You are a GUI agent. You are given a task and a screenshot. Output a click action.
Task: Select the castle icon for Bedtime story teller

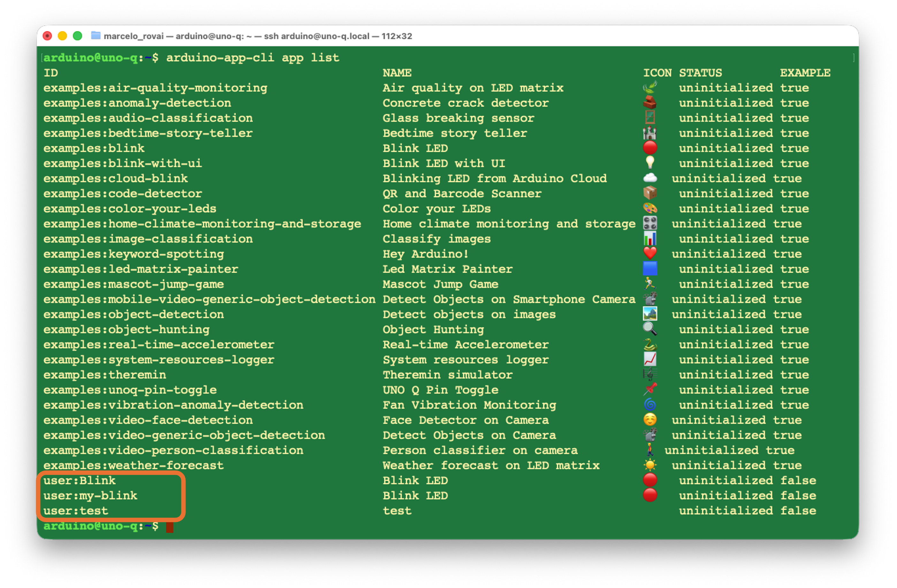650,133
